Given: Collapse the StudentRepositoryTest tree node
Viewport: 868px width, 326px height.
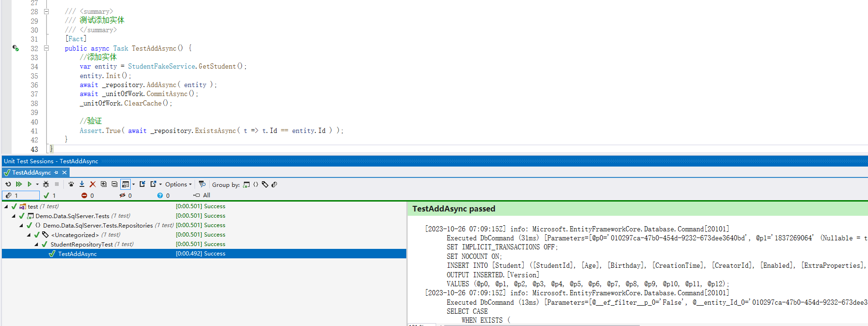Looking at the screenshot, I should [36, 245].
